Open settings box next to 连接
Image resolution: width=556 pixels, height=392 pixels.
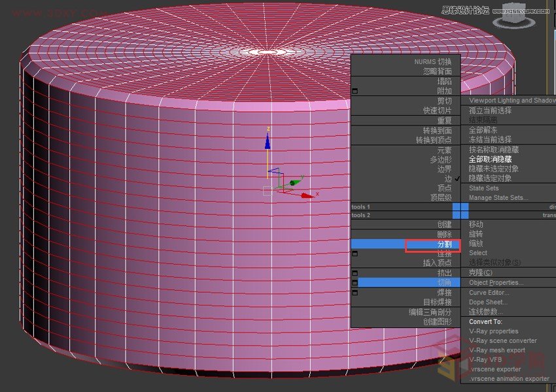355,254
